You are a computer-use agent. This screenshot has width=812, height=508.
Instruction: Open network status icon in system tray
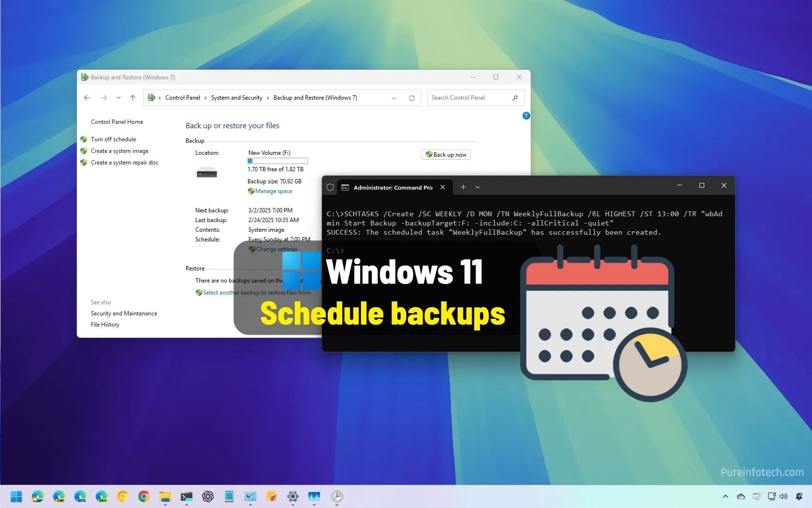(x=771, y=496)
